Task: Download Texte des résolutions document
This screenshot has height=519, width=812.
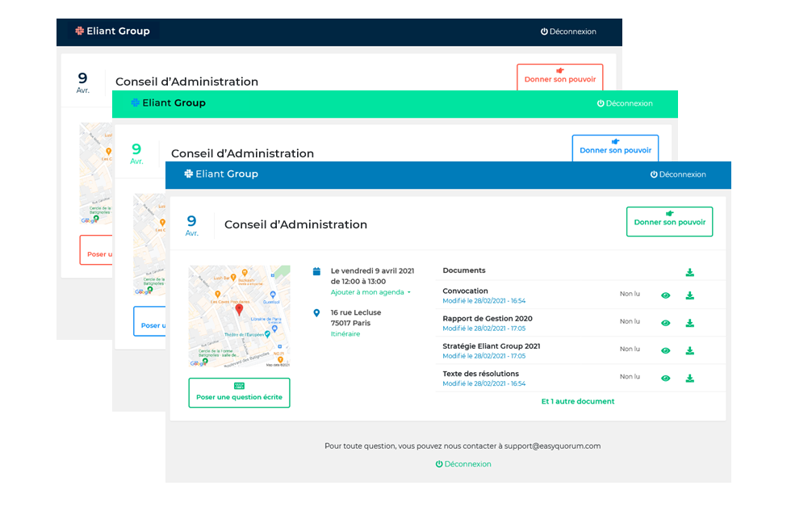Action: point(689,378)
